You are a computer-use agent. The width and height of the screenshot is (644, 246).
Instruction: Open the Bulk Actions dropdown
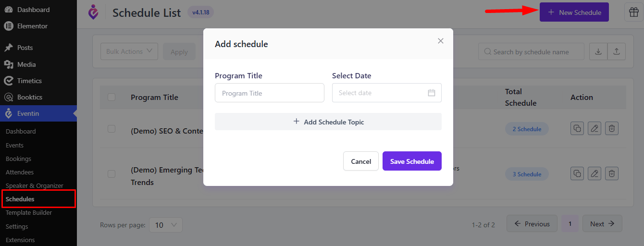(129, 51)
